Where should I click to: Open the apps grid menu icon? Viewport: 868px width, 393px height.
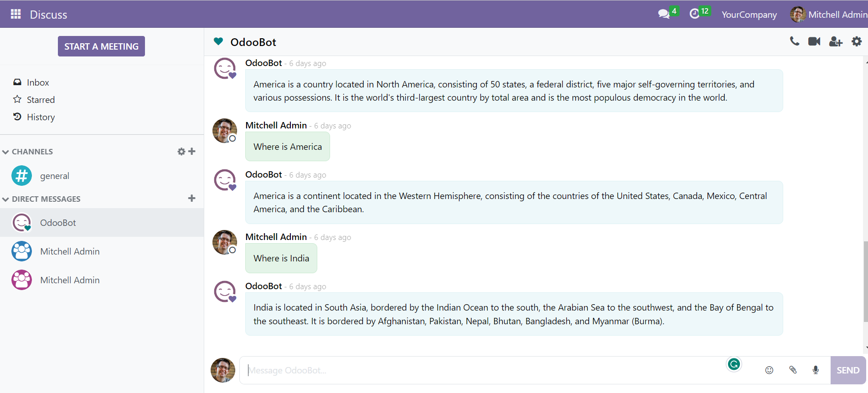16,14
